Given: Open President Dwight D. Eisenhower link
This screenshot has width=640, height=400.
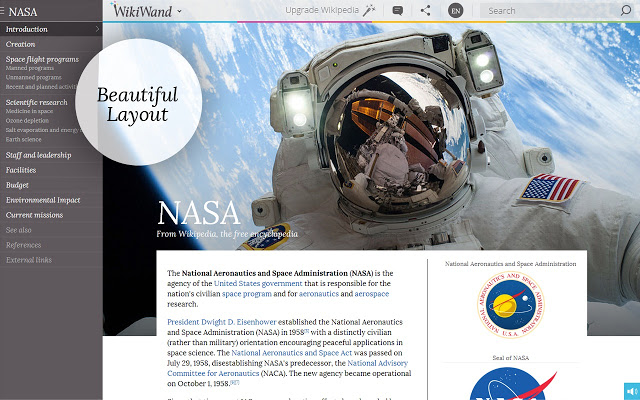Looking at the screenshot, I should point(222,322).
